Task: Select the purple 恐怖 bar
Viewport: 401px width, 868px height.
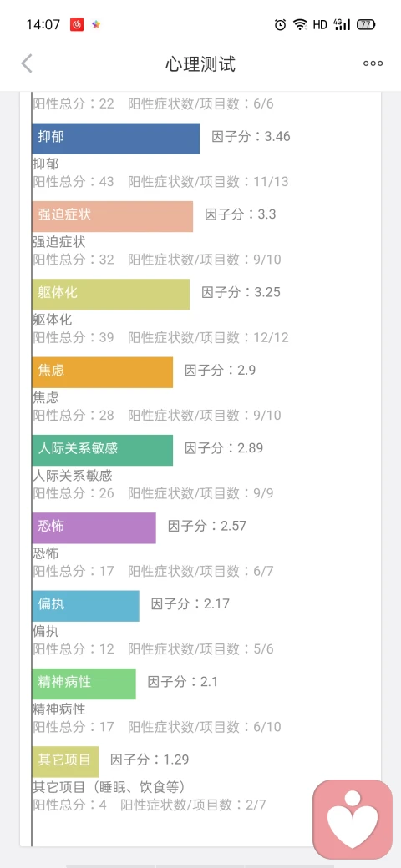Action: 94,528
